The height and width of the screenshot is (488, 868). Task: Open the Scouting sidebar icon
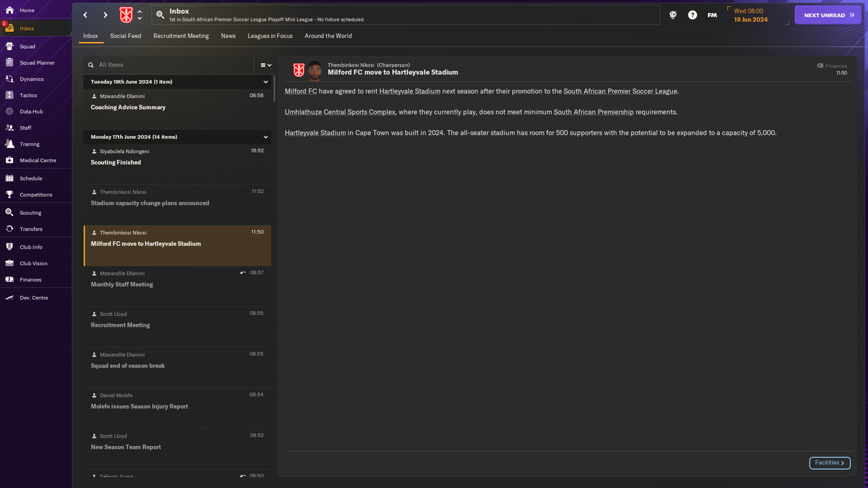pyautogui.click(x=9, y=212)
